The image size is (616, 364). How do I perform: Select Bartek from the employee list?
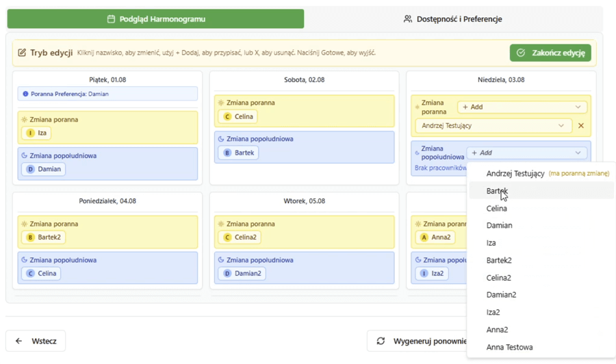[497, 191]
